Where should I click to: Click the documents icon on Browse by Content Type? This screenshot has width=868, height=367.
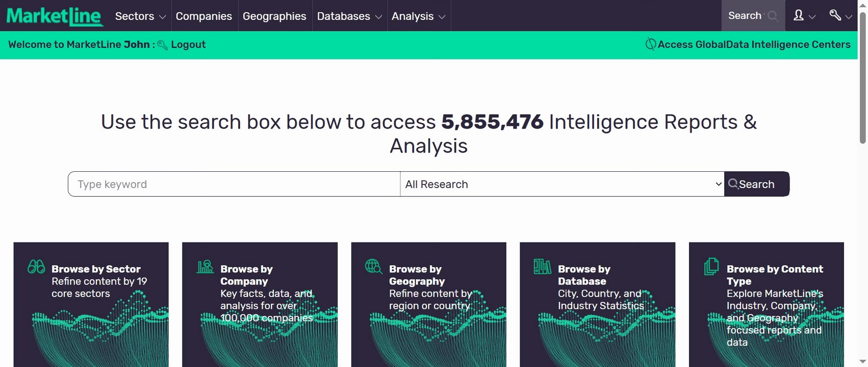(x=711, y=267)
